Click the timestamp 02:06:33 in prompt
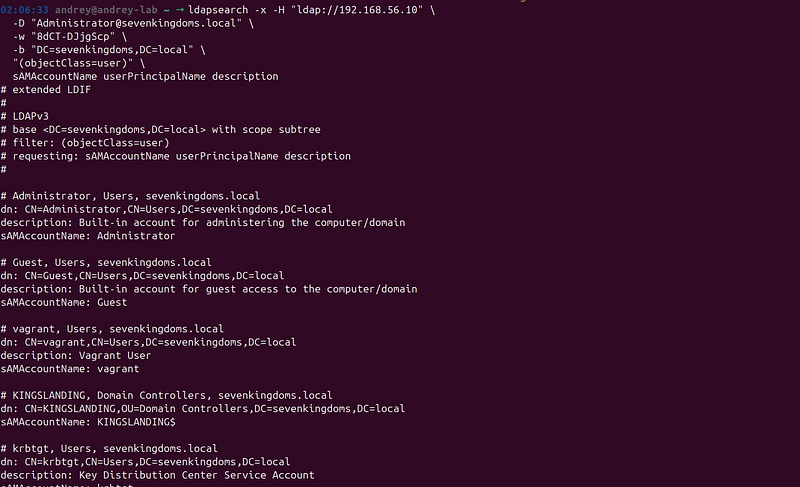This screenshot has height=487, width=800. click(24, 10)
